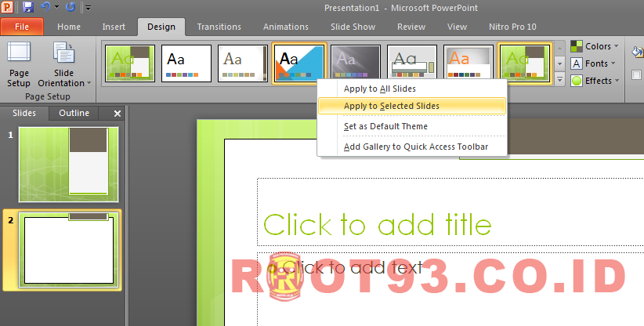Choose Apply to Selected Slides
The height and width of the screenshot is (326, 644).
[411, 106]
